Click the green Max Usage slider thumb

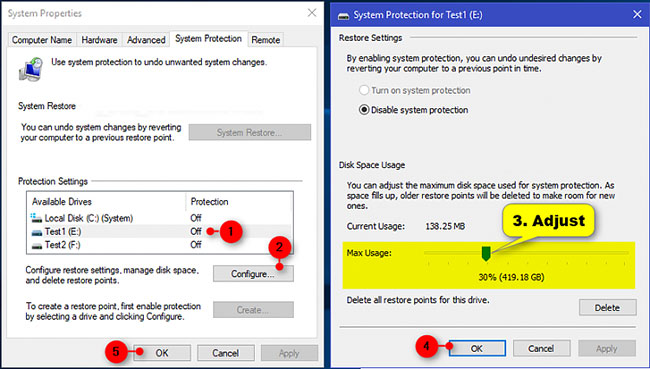486,253
